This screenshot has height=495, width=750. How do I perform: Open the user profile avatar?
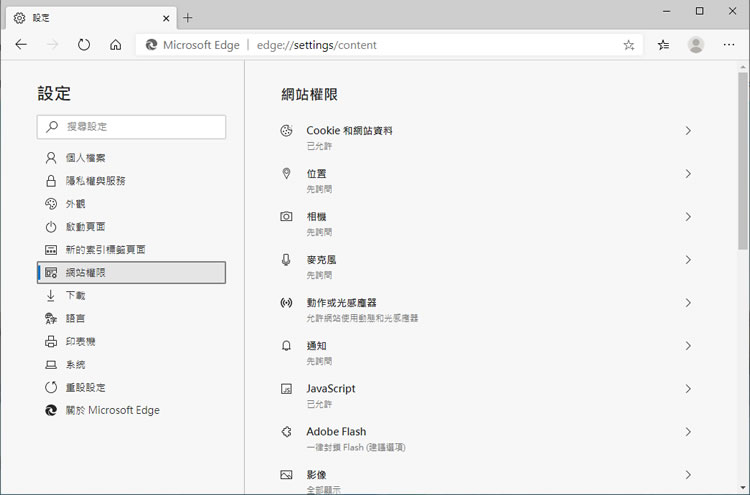pos(695,45)
